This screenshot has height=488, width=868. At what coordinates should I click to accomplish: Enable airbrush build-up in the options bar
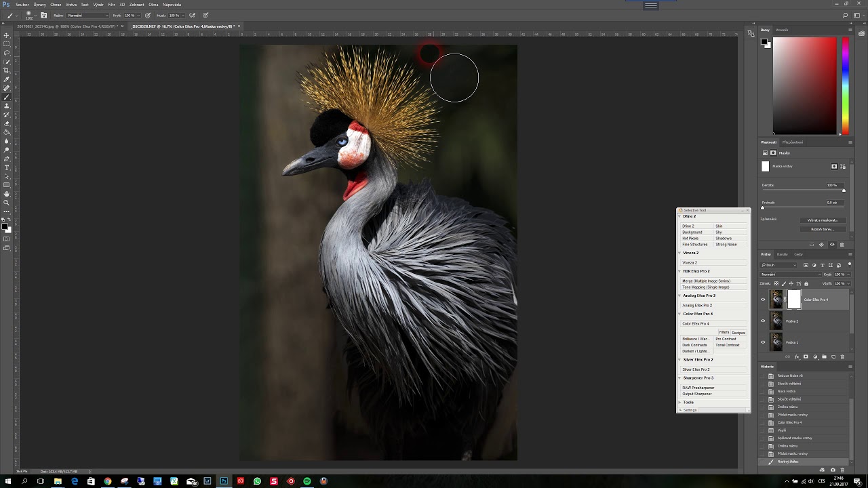(x=192, y=15)
